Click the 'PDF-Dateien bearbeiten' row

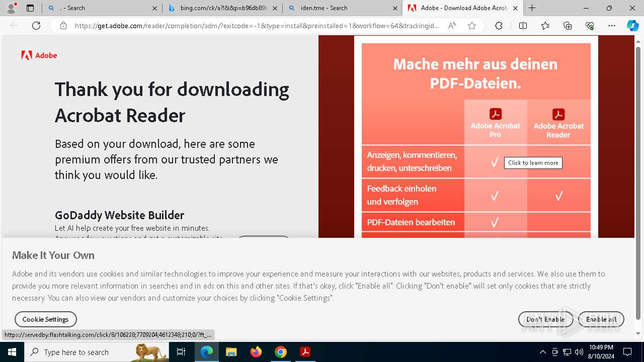[476, 222]
